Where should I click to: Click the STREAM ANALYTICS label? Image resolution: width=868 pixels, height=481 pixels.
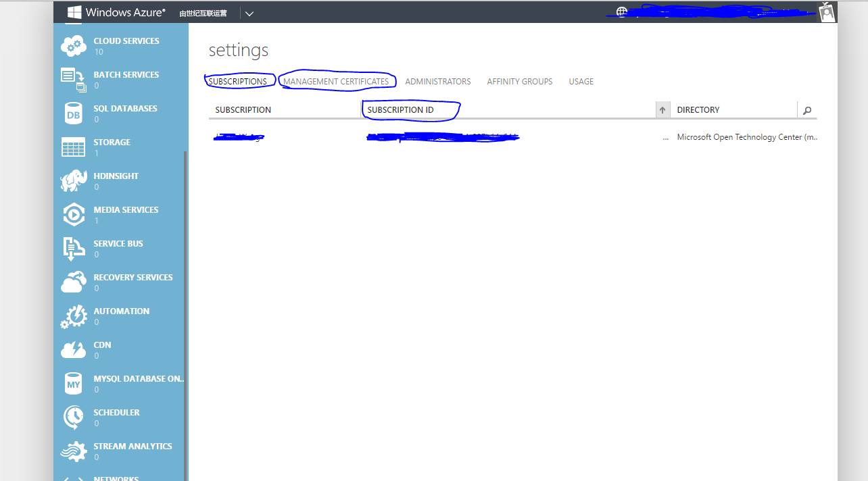[132, 447]
